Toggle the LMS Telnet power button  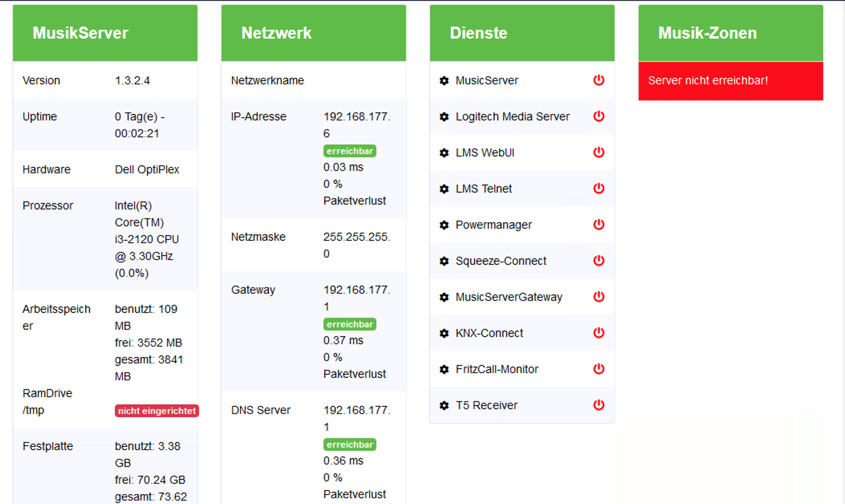coord(599,189)
